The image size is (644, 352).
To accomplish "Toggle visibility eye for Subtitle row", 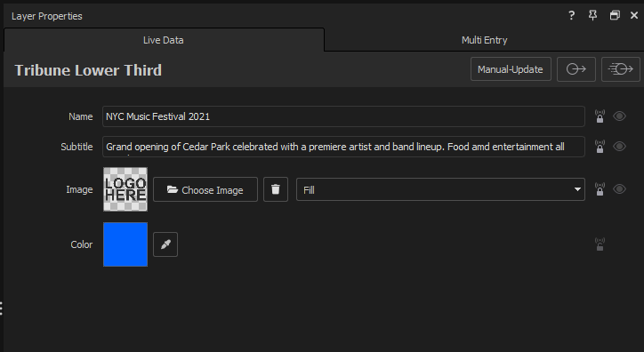I will (619, 147).
